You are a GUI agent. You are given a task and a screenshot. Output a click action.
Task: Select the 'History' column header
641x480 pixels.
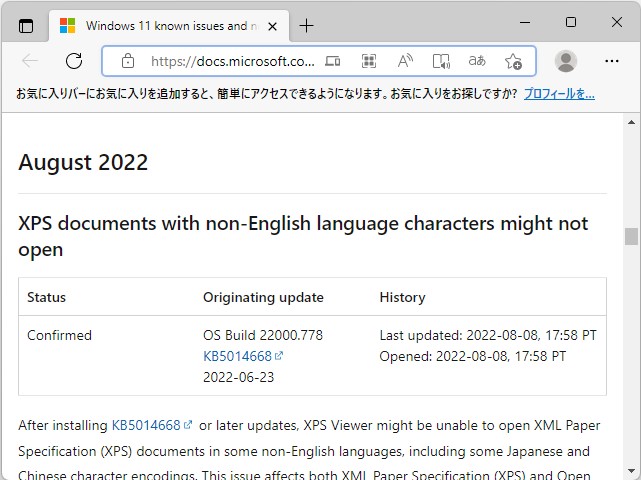click(x=402, y=297)
